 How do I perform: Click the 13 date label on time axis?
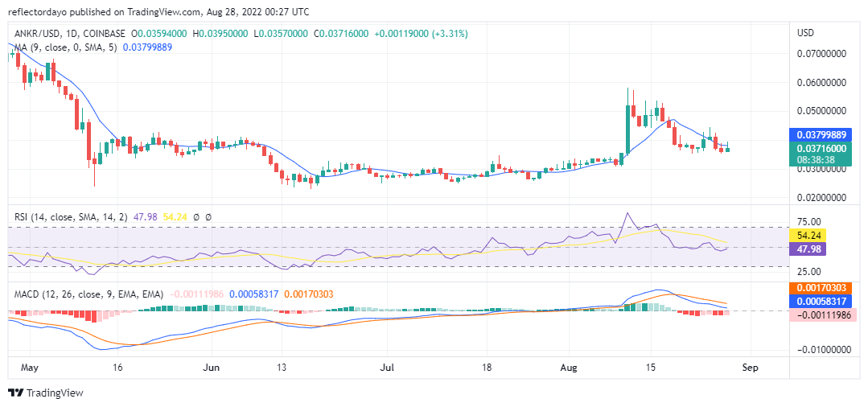(282, 367)
